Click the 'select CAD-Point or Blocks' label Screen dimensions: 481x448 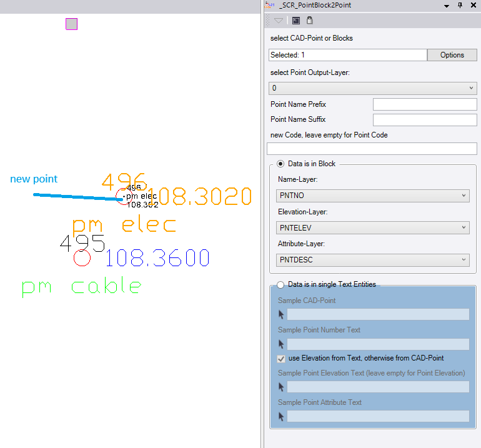coord(311,38)
